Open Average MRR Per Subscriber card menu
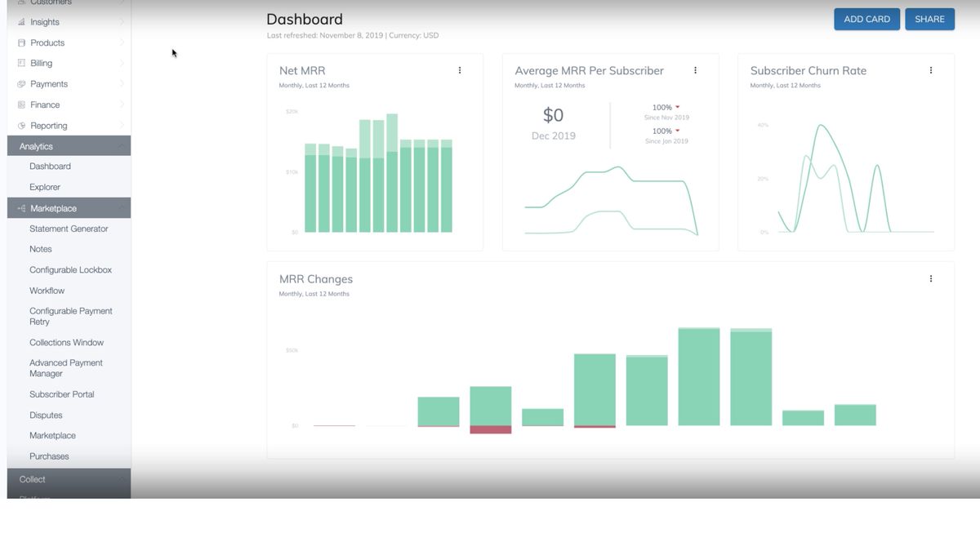This screenshot has width=980, height=551. [695, 70]
